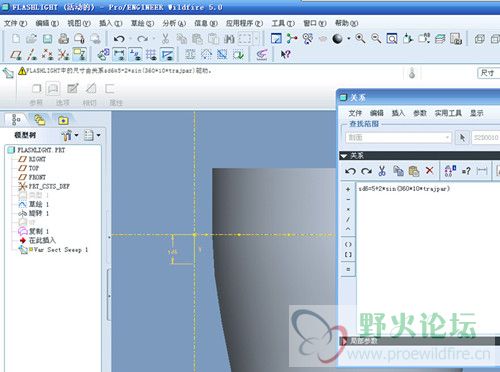Toggle datum axes display icon
Image resolution: width=500 pixels, height=372 pixels.
pyautogui.click(x=32, y=54)
